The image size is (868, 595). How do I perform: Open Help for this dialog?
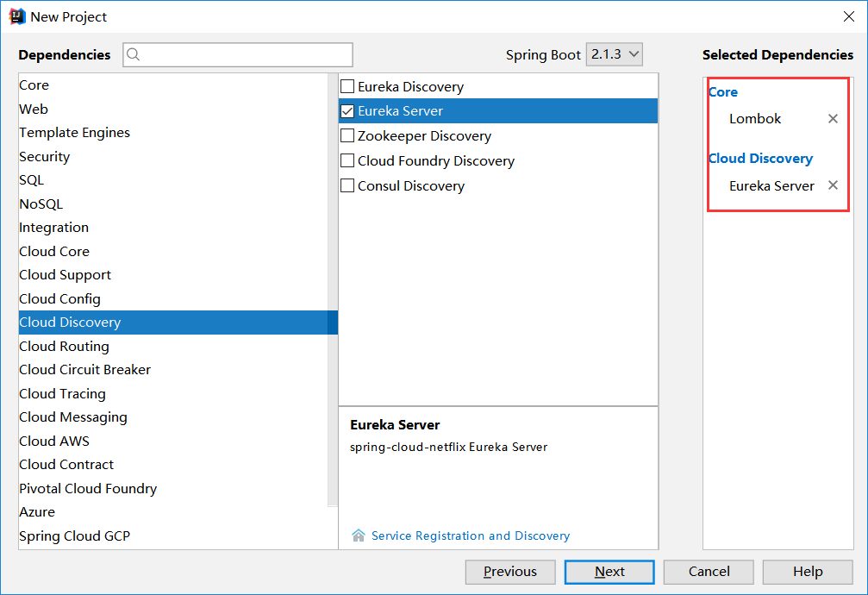(808, 572)
